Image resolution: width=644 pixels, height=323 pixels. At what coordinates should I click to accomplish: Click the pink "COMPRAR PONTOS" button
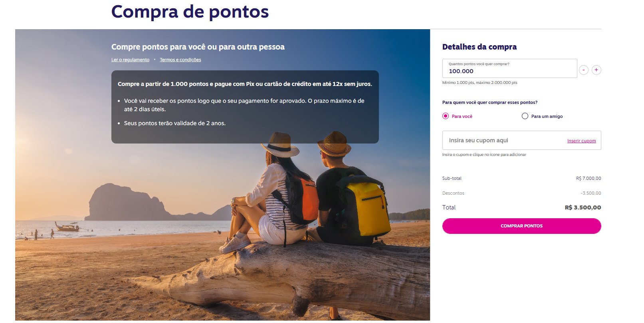521,226
